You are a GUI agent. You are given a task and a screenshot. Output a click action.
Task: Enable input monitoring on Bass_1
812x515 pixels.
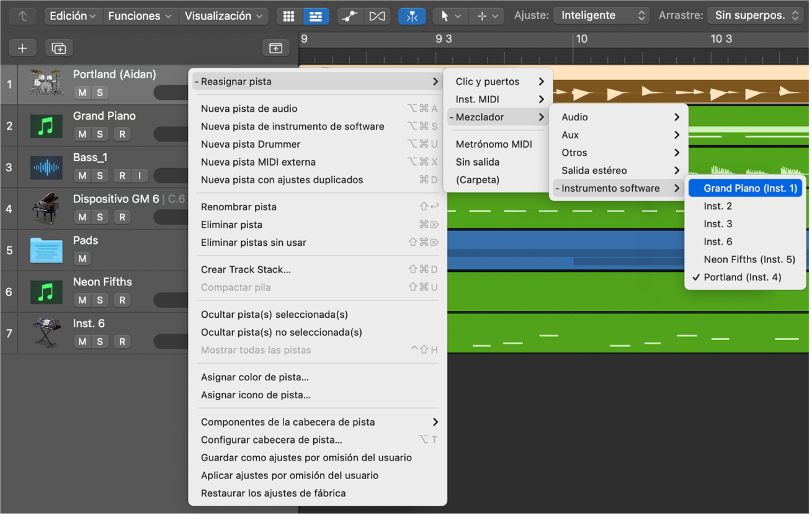tap(140, 176)
